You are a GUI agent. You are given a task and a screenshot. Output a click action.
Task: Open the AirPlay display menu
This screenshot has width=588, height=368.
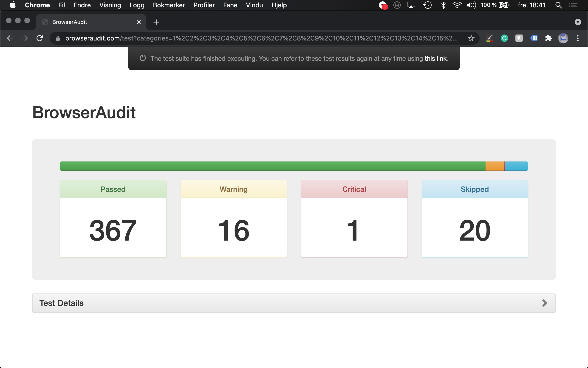[411, 5]
